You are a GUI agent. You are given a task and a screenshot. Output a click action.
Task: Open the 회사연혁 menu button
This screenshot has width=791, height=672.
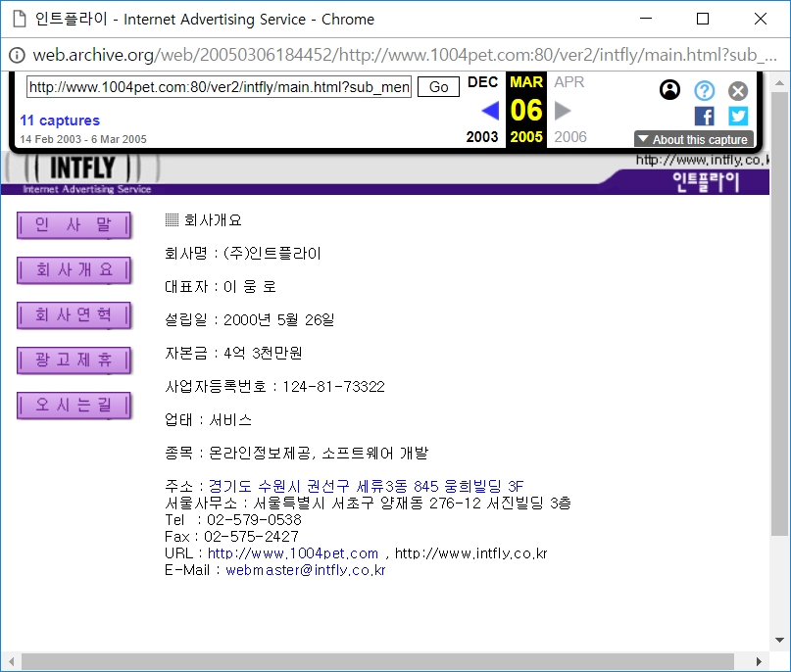(74, 315)
